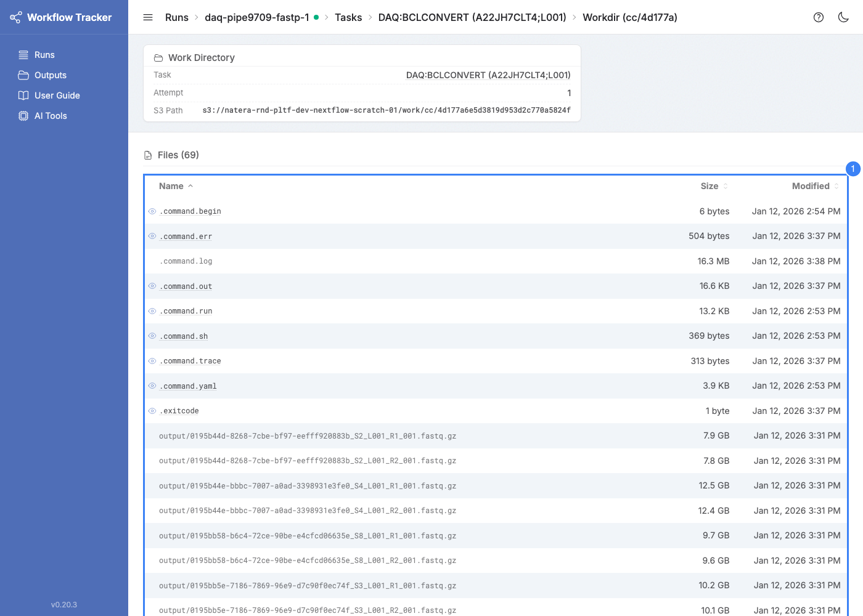Screen dimensions: 863x616
Task: Click the 504 bytes size cell
Action: tap(709, 236)
